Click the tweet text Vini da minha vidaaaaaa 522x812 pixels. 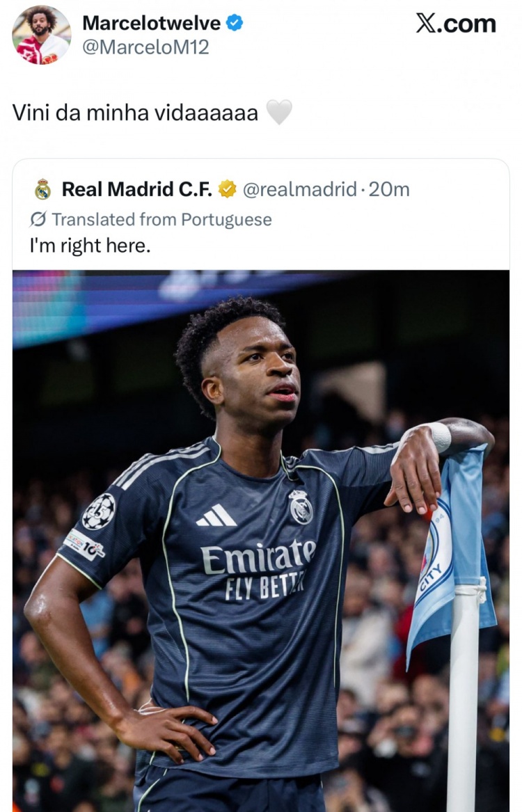[x=135, y=113]
